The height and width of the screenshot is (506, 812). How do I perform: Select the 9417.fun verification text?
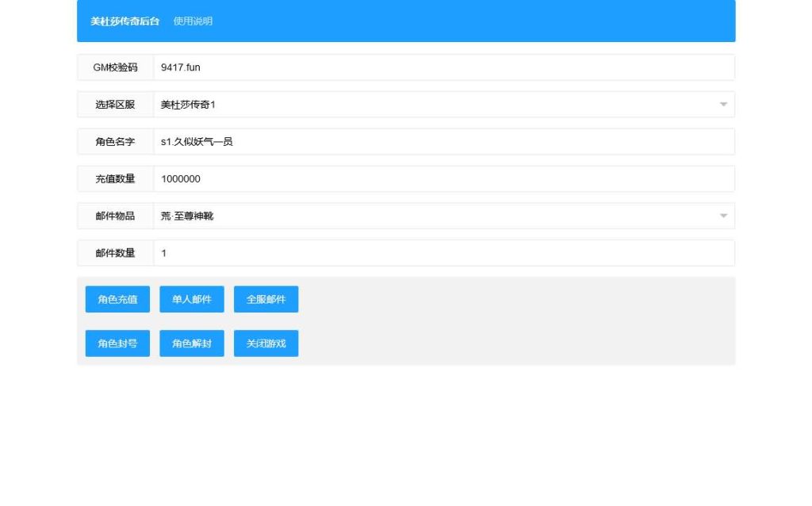pos(179,67)
